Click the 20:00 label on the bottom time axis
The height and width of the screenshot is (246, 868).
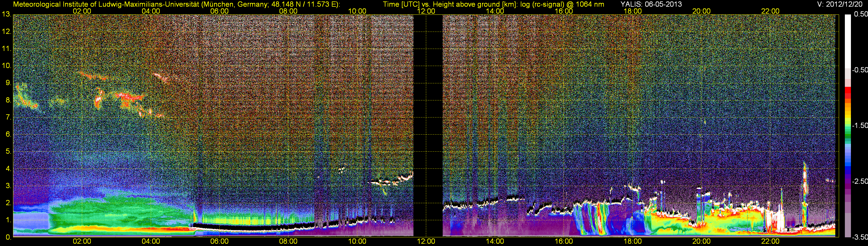702,242
